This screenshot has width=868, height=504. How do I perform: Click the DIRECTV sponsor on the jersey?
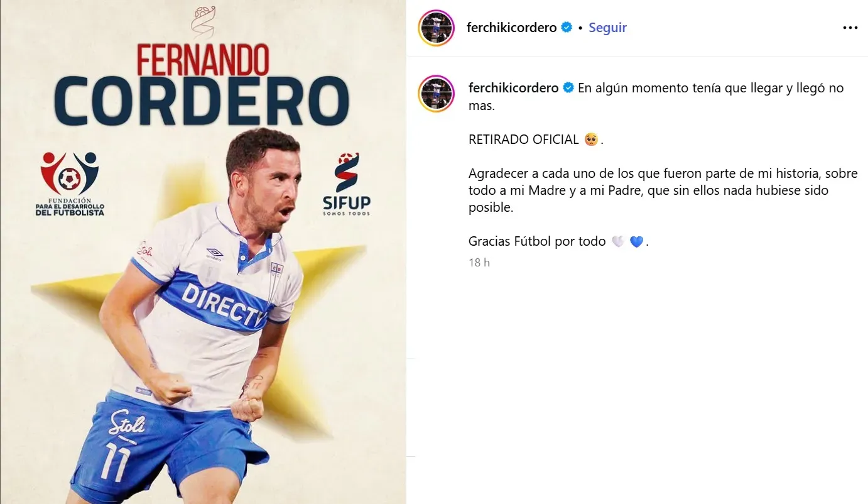(x=225, y=305)
